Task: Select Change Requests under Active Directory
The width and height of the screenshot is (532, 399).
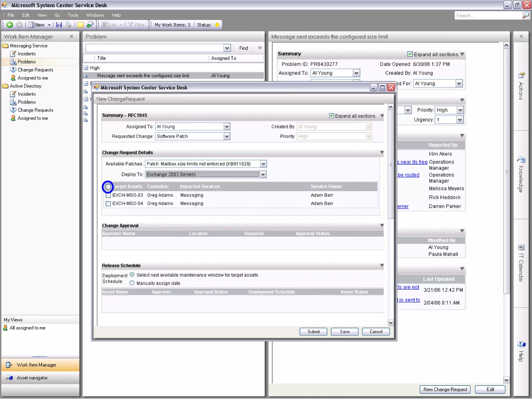Action: pyautogui.click(x=35, y=110)
